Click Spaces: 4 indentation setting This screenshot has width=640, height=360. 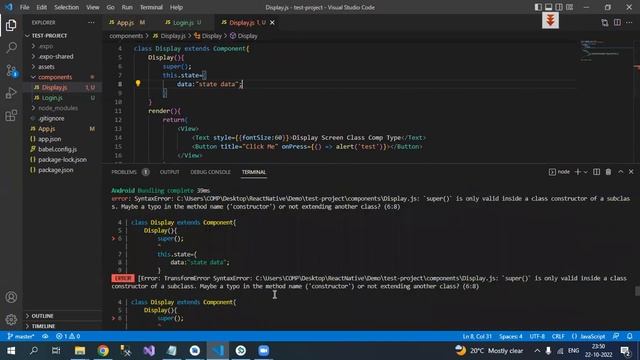tap(511, 336)
